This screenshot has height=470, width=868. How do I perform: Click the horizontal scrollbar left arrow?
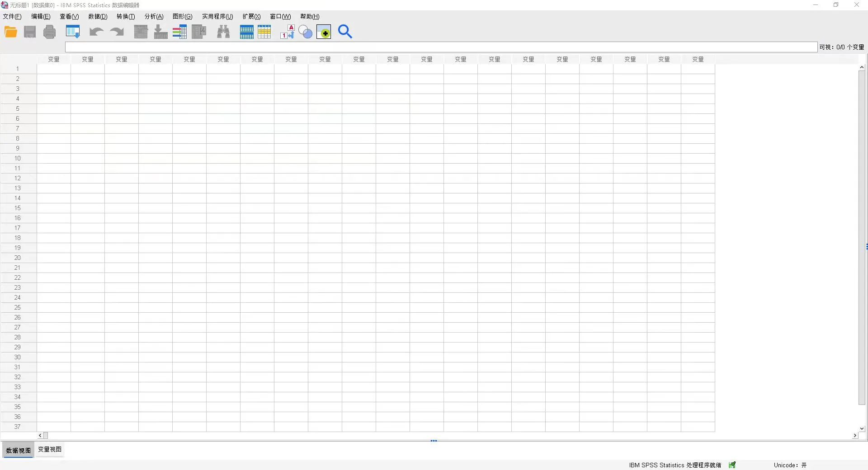[x=40, y=435]
